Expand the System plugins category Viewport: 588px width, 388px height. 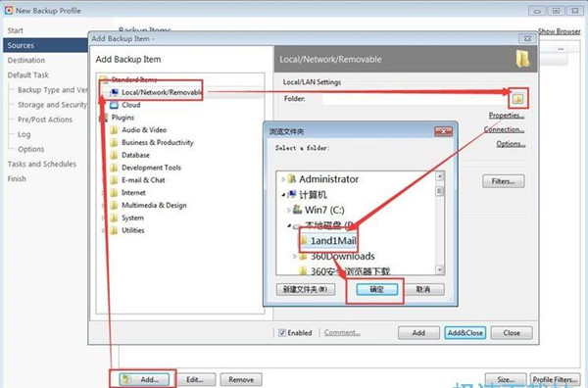pos(104,218)
